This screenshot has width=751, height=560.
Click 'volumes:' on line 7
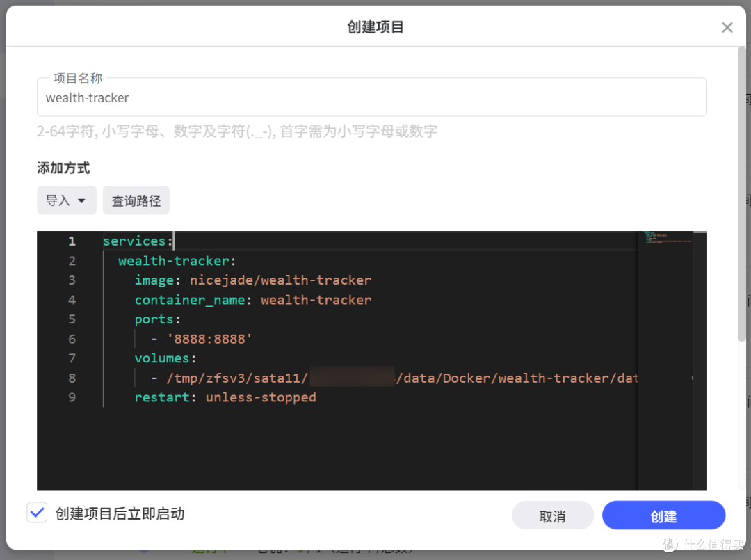click(x=165, y=358)
